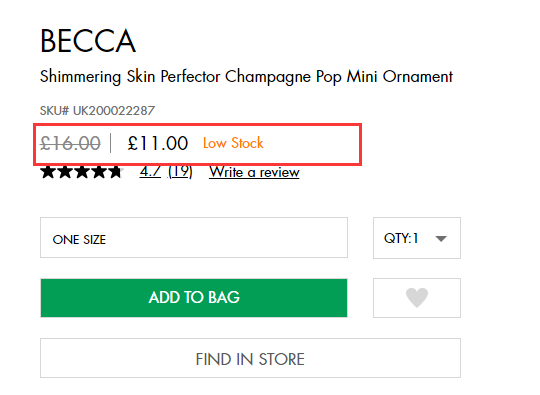Click the Shimmering Skin Perfector product title
The height and width of the screenshot is (395, 540).
tap(246, 77)
